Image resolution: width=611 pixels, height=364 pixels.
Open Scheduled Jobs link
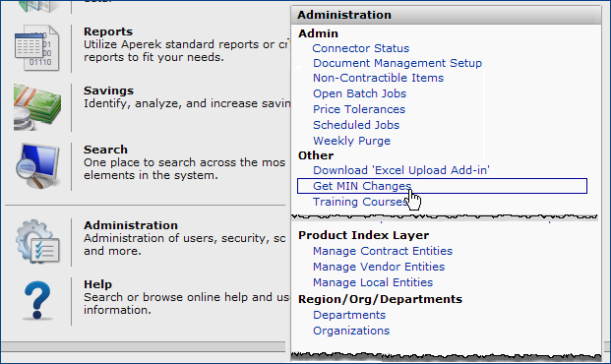(x=356, y=125)
